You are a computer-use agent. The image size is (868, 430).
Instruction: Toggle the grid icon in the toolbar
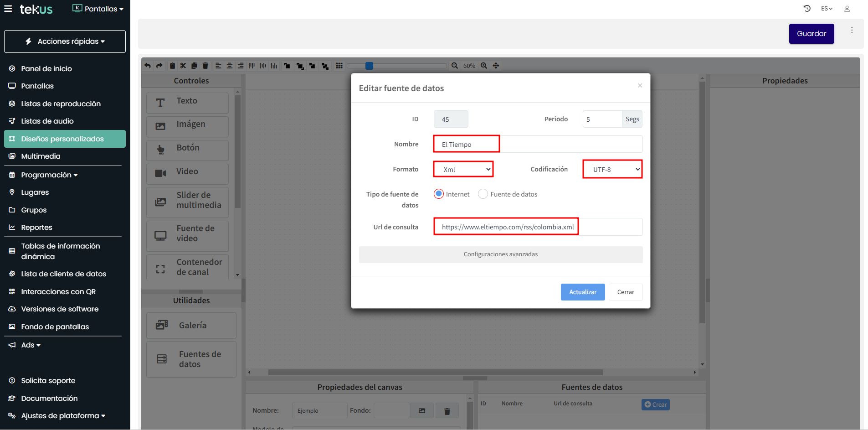(x=339, y=66)
